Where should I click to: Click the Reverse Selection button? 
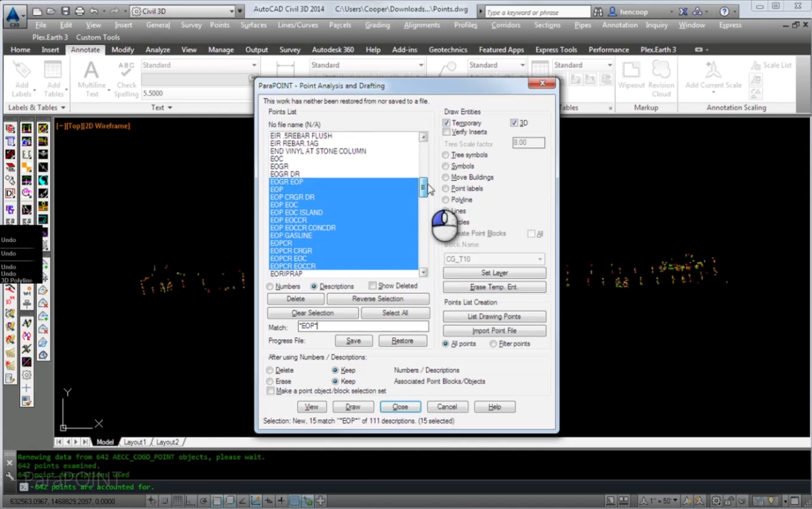coord(377,299)
